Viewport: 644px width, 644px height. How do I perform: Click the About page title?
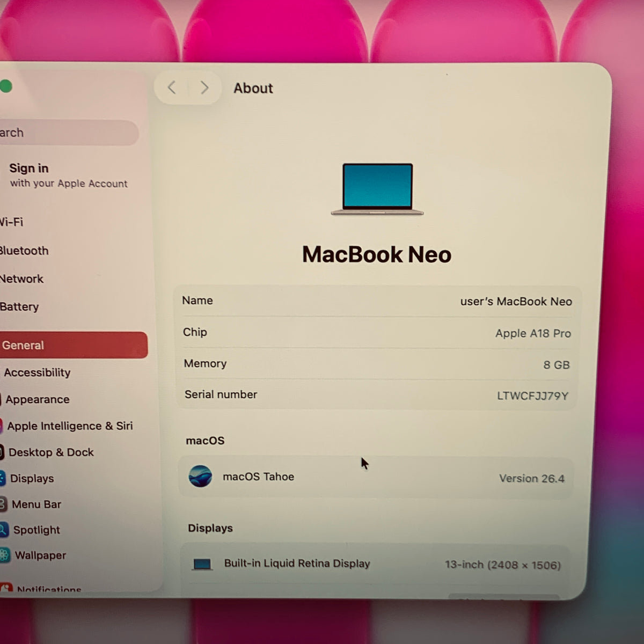click(x=253, y=88)
